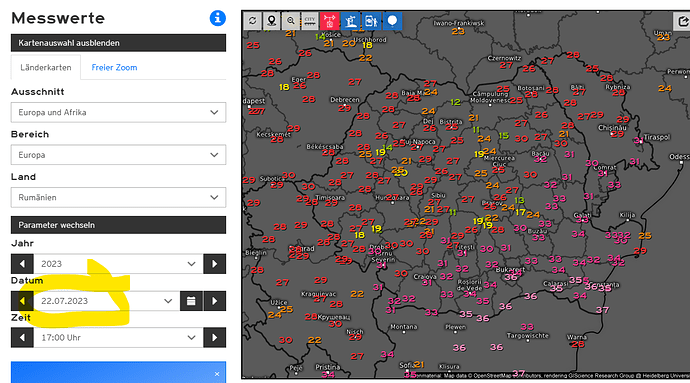Viewport: 690px width, 383px height.
Task: Go to previous date with yellow arrow
Action: [x=22, y=301]
